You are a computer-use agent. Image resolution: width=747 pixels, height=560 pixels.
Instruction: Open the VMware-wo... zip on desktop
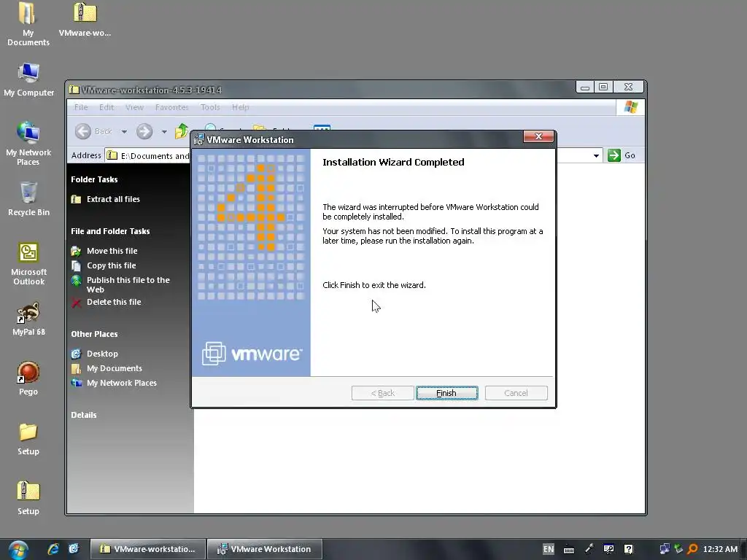click(85, 20)
